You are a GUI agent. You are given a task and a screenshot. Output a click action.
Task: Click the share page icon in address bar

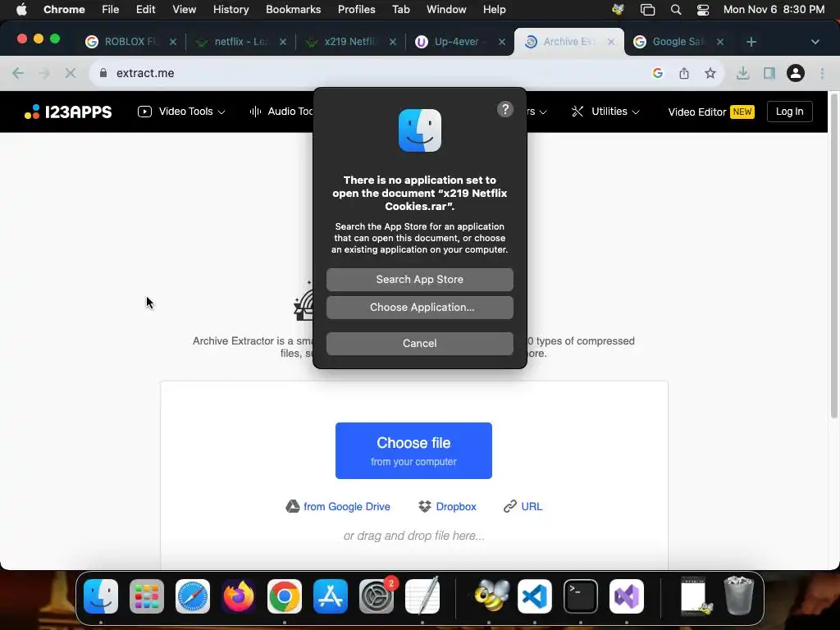tap(684, 73)
